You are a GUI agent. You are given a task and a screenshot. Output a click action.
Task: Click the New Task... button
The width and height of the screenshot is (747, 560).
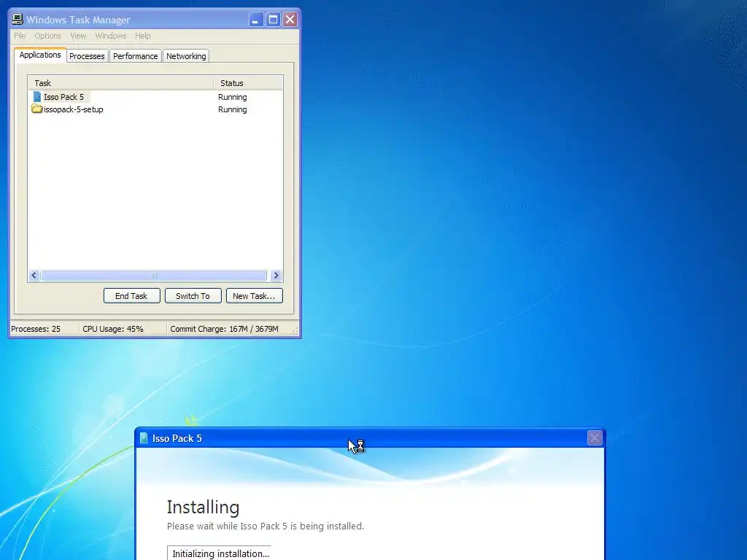254,296
